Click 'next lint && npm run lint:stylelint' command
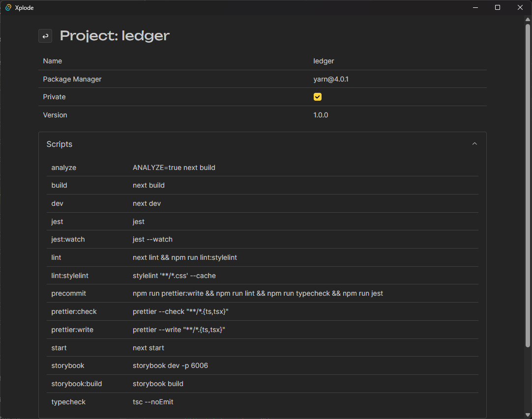The width and height of the screenshot is (532, 419). coord(184,257)
